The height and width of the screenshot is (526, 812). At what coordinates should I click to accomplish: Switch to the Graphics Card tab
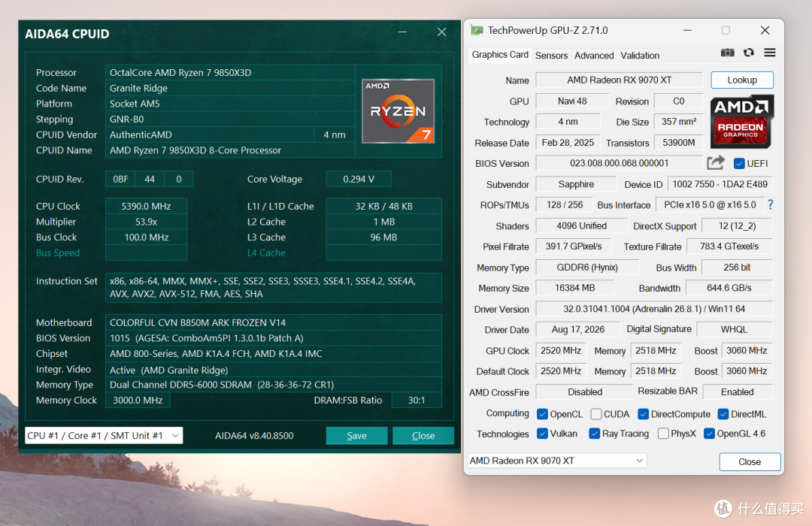point(500,55)
